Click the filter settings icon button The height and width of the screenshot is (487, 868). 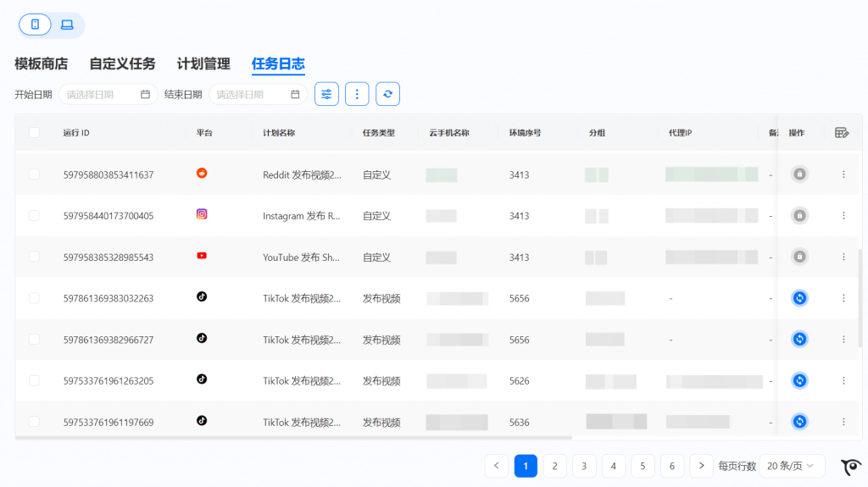pyautogui.click(x=326, y=94)
